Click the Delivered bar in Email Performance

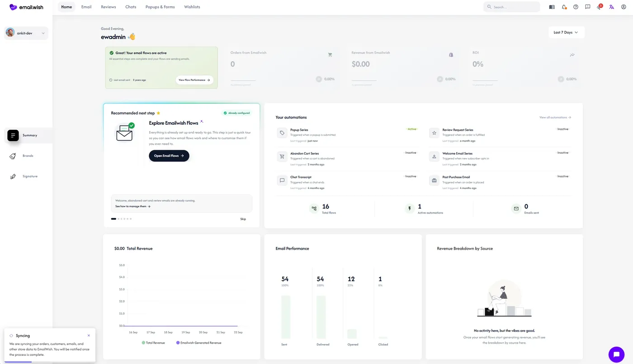[x=321, y=317]
